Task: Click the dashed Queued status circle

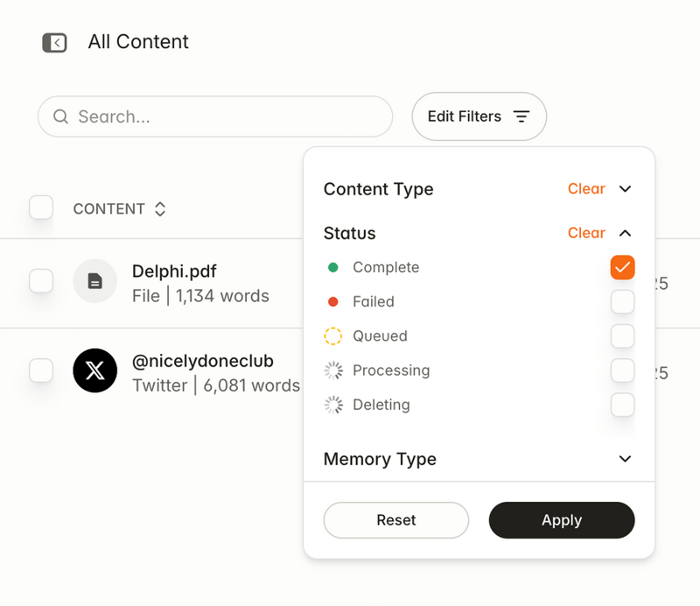Action: point(332,336)
